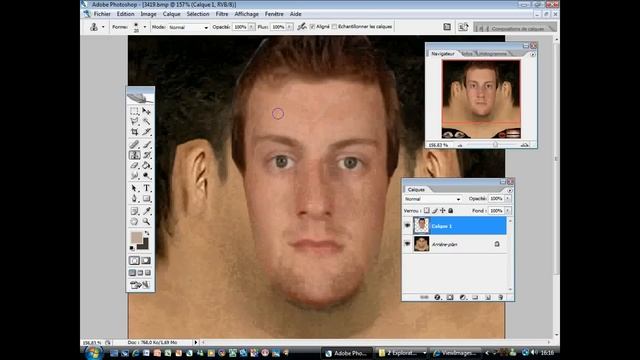Image resolution: width=640 pixels, height=360 pixels.
Task: Open the Filtre menu
Action: [x=222, y=14]
